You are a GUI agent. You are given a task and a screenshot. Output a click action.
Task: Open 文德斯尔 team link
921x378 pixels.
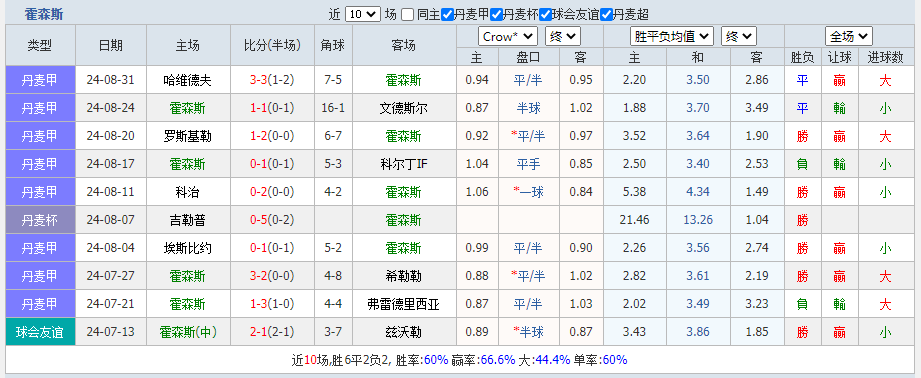[404, 109]
